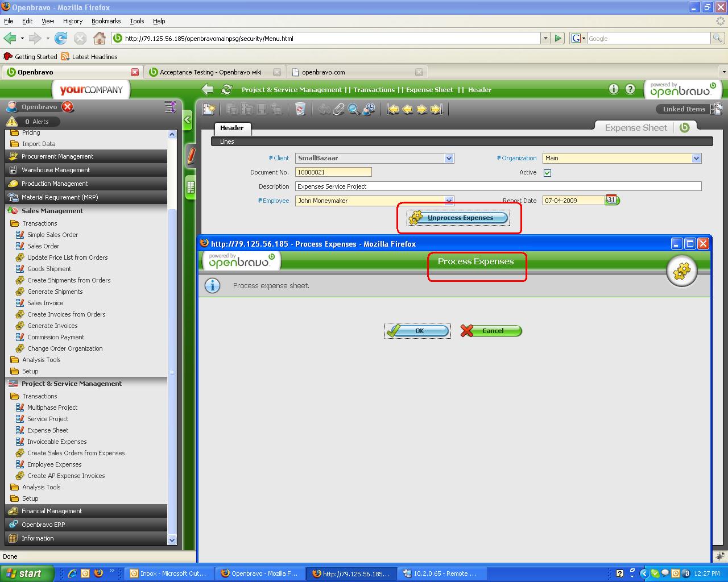
Task: Create a new record with the toolbar icon
Action: coord(209,109)
